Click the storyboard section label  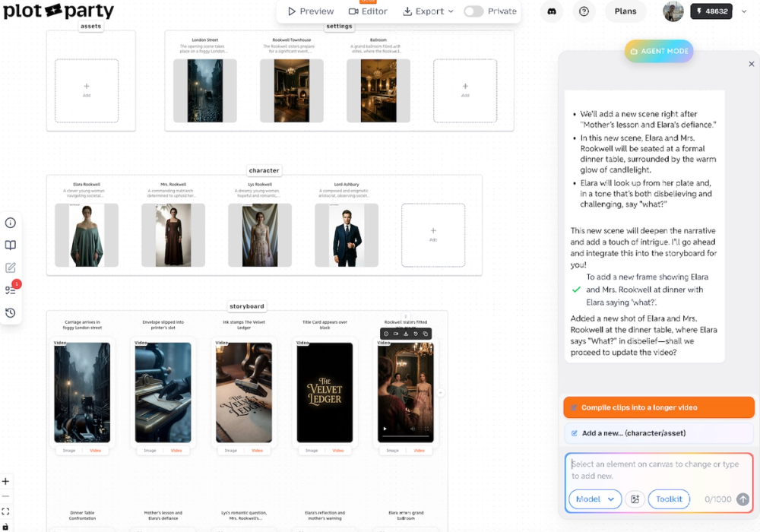(247, 306)
